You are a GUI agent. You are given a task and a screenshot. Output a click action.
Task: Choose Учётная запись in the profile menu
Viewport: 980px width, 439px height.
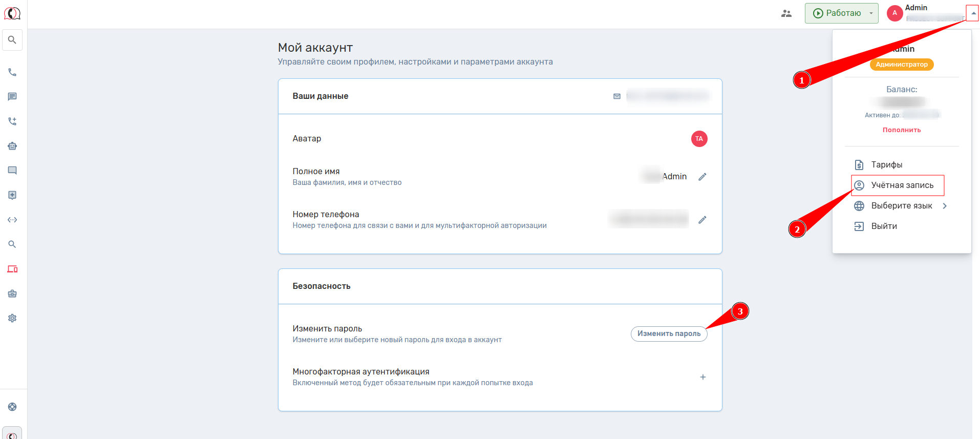902,185
